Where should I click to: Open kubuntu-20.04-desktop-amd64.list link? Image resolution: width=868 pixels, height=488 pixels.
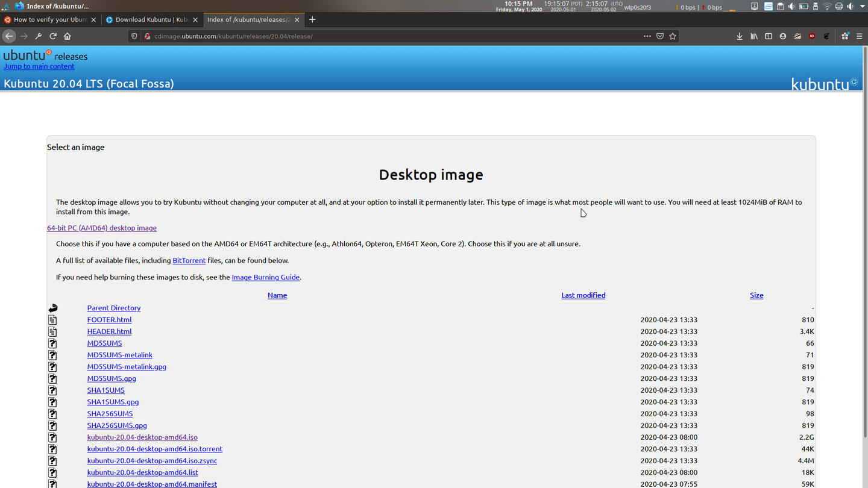pyautogui.click(x=142, y=472)
